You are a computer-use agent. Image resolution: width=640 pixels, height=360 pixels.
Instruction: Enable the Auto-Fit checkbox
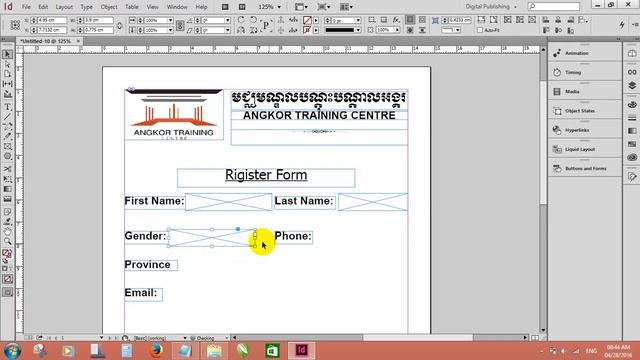click(480, 30)
